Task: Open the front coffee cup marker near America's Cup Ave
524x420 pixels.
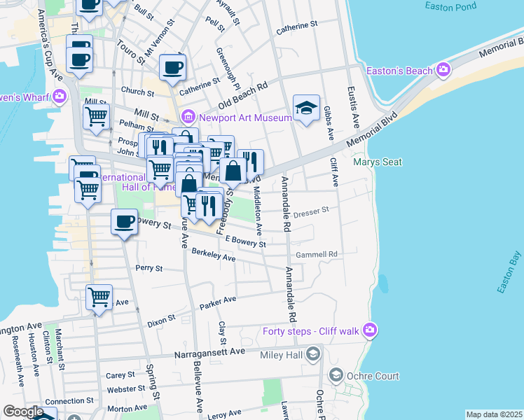Action: 80,61
